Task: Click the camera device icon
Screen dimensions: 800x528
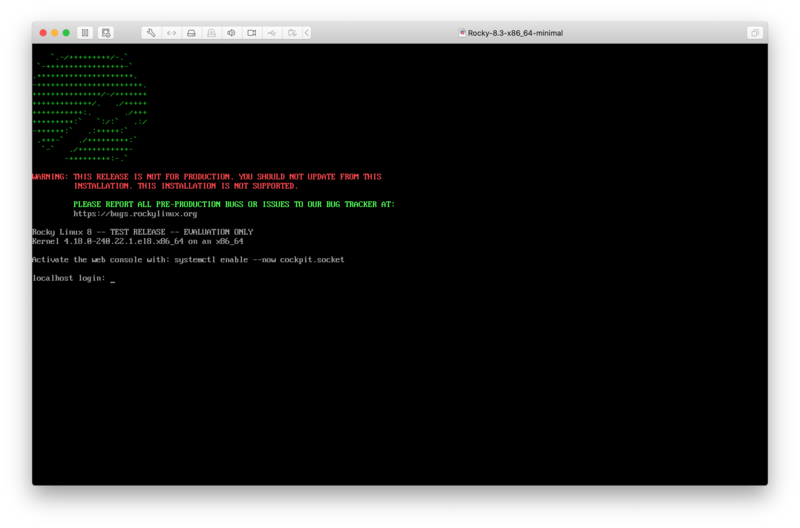Action: coord(252,33)
